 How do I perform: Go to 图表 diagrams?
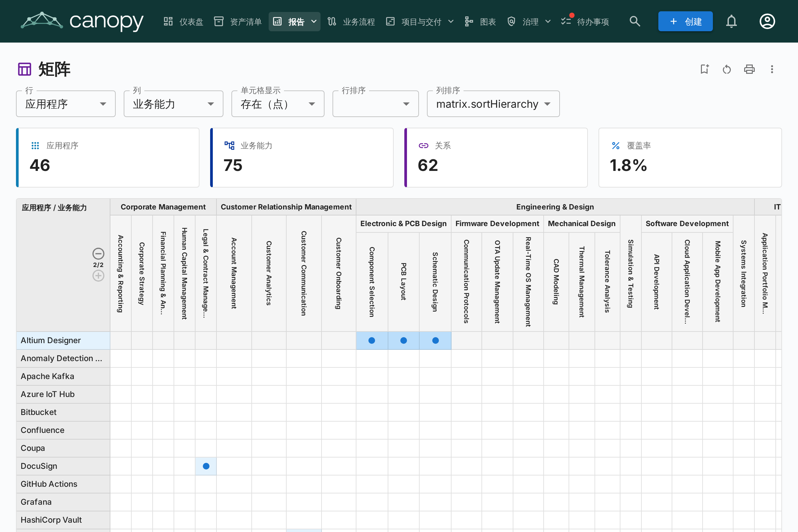(x=480, y=22)
